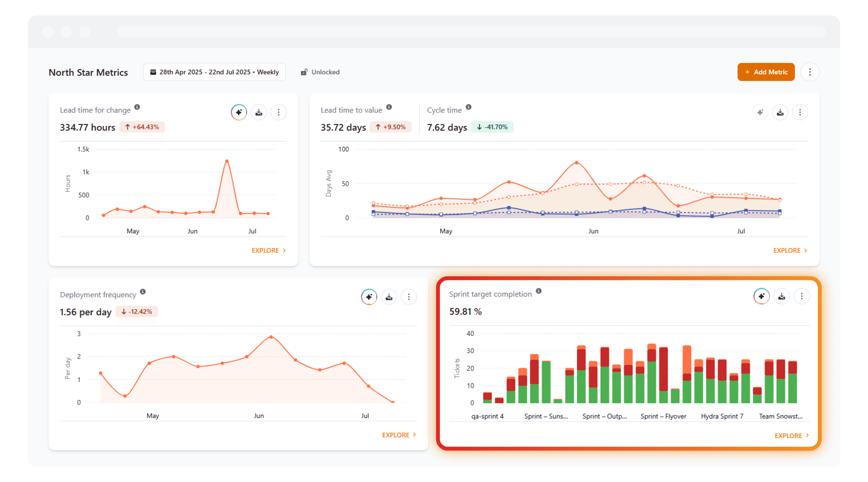
Task: Download the Sprint target completion chart
Action: (x=782, y=296)
